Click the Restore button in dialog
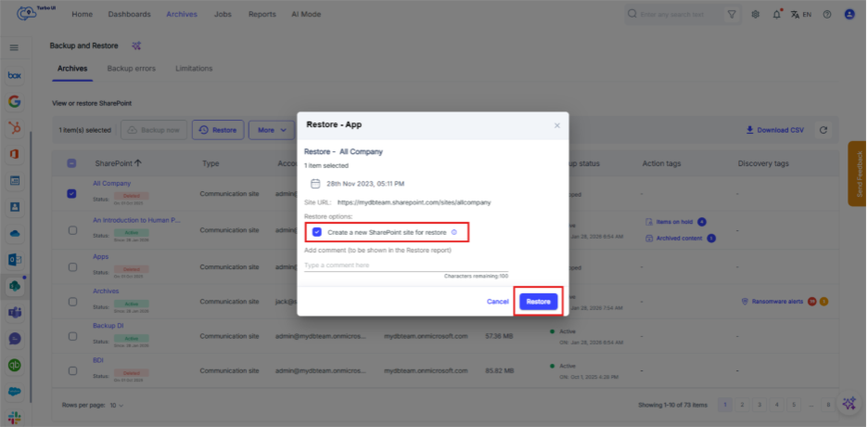The height and width of the screenshot is (427, 868). pyautogui.click(x=538, y=302)
